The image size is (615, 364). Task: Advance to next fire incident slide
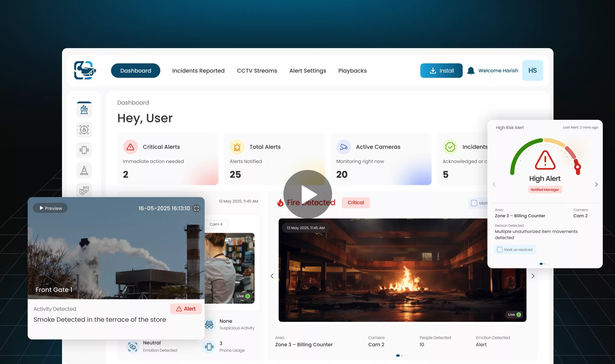point(533,276)
